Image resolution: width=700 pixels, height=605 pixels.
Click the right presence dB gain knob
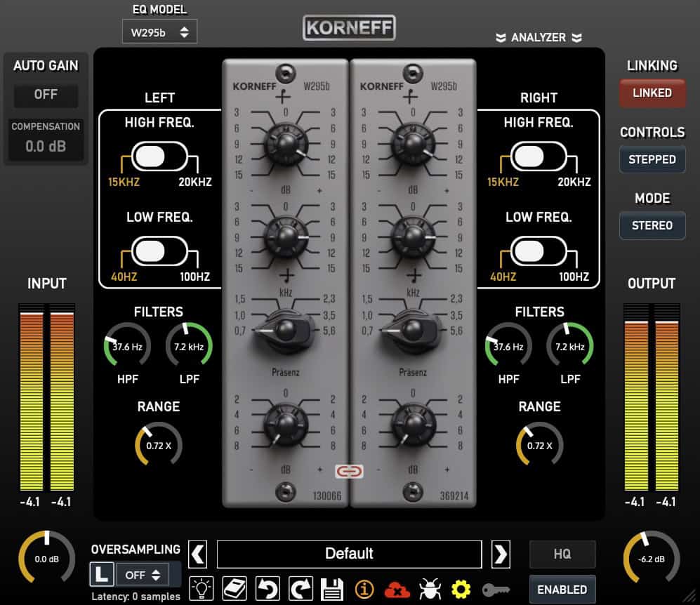point(414,424)
